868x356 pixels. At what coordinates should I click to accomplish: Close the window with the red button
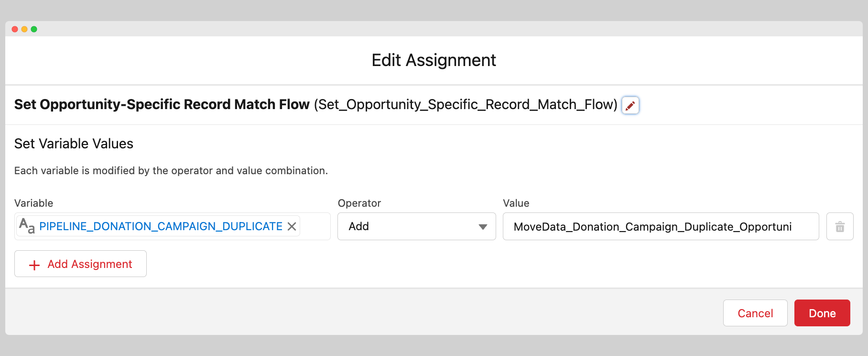coord(15,29)
